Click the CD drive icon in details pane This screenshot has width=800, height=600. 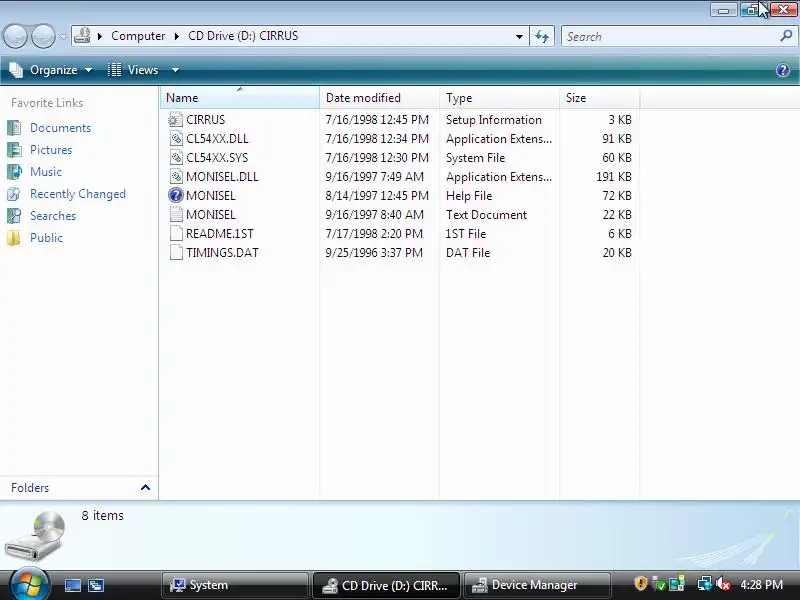(35, 537)
